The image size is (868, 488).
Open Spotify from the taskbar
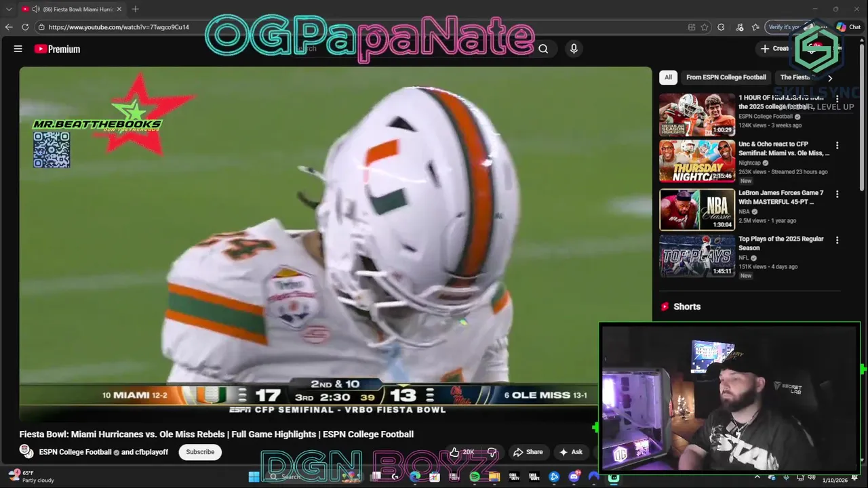coord(475,477)
